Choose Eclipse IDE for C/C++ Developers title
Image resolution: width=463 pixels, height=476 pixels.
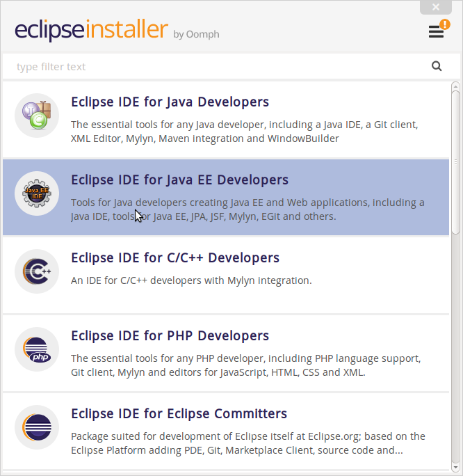tap(175, 258)
